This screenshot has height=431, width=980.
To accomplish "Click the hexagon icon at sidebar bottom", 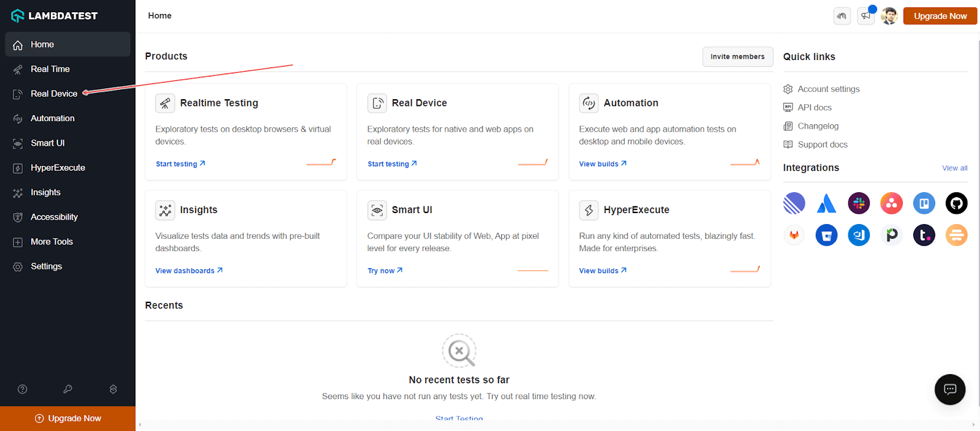I will [x=113, y=389].
